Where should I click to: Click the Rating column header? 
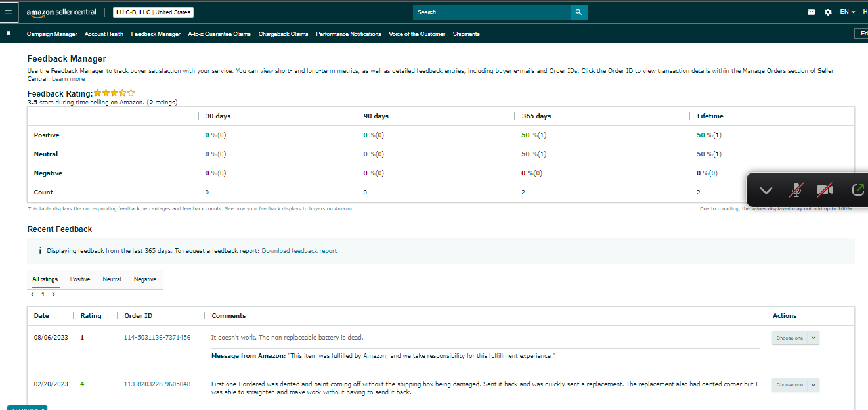91,316
